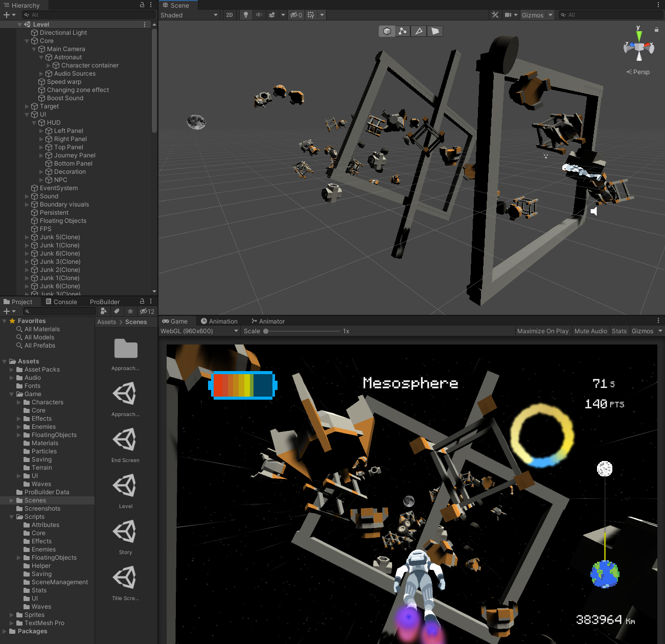
Task: Toggle hidden objects visibility in Scene toolbar
Action: 296,15
